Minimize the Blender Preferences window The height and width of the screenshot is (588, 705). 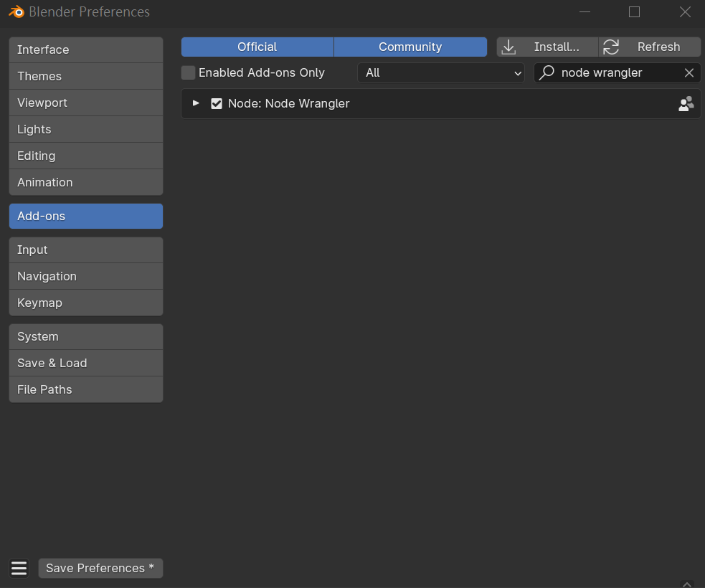click(x=585, y=11)
